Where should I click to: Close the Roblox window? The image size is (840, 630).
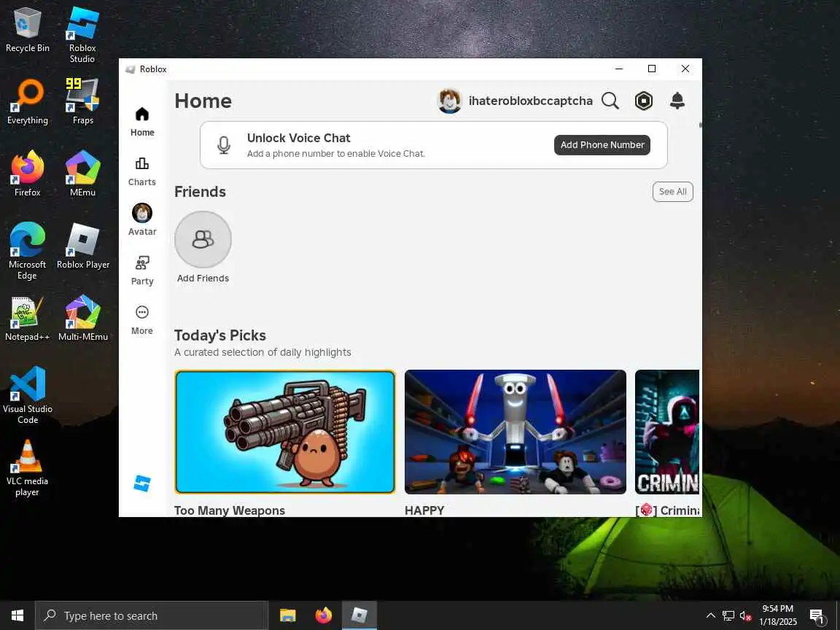point(685,69)
